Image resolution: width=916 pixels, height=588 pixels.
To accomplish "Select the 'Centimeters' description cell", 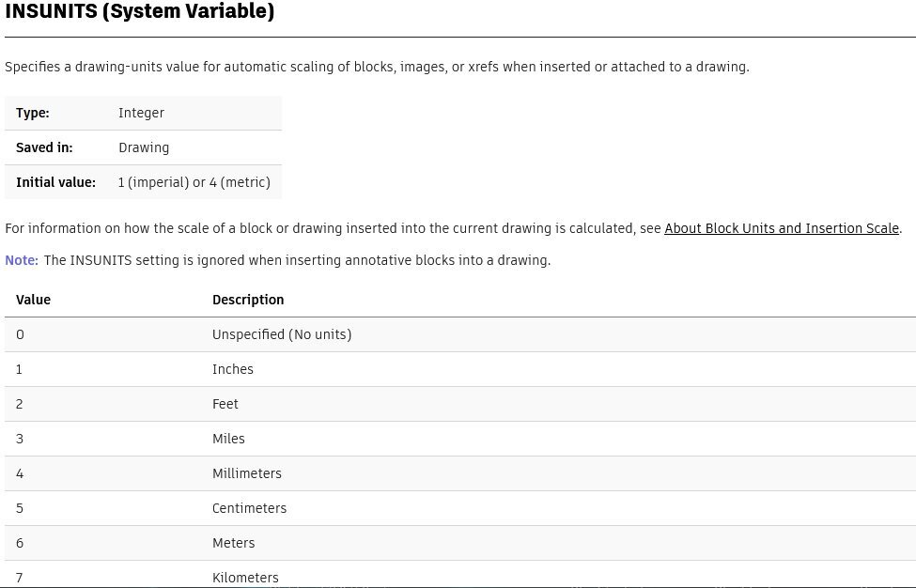I will point(249,508).
